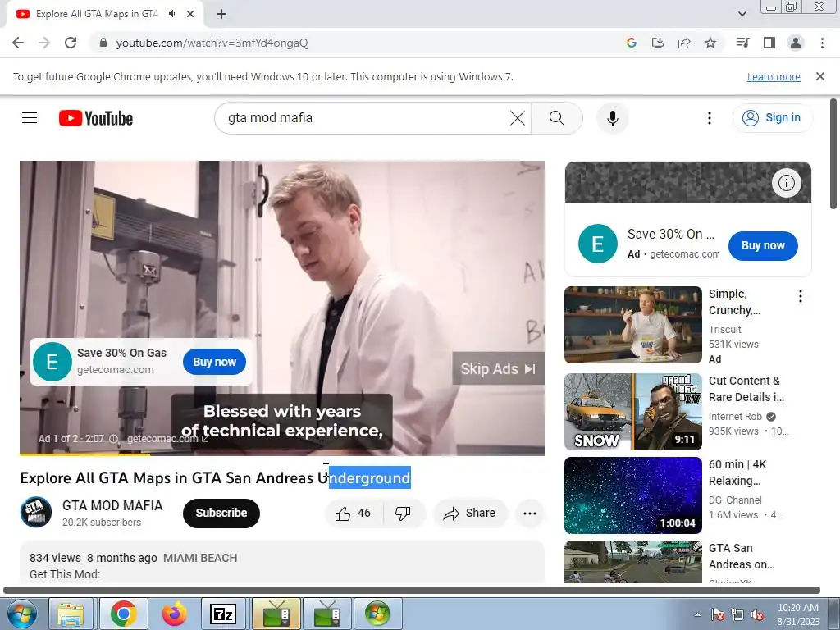Toggle the Chrome side panel
Image resolution: width=840 pixels, height=630 pixels.
coord(769,43)
